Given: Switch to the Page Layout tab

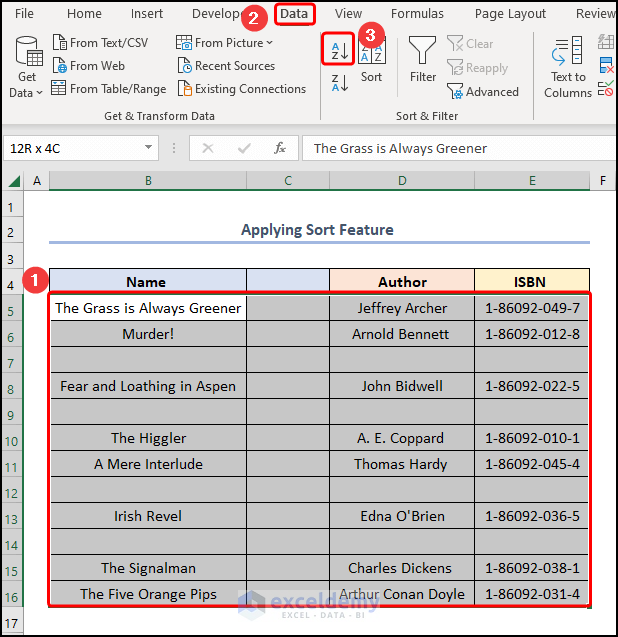Looking at the screenshot, I should pos(510,14).
